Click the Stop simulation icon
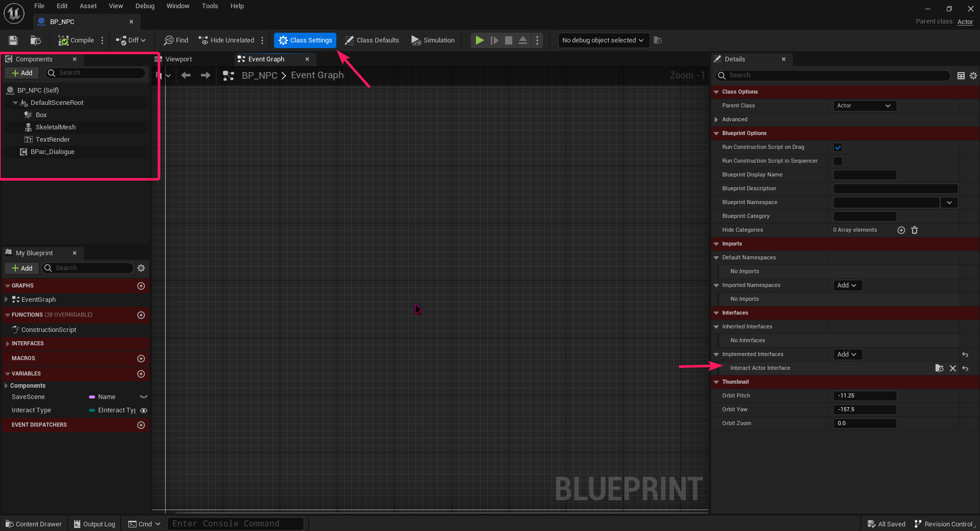This screenshot has width=980, height=531. pyautogui.click(x=508, y=40)
